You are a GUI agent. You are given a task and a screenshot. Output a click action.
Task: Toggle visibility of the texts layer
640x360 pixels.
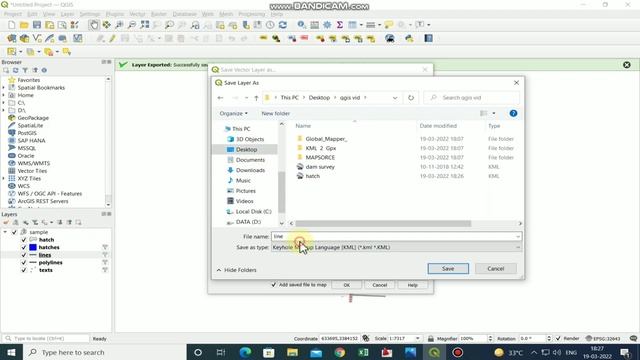24,270
